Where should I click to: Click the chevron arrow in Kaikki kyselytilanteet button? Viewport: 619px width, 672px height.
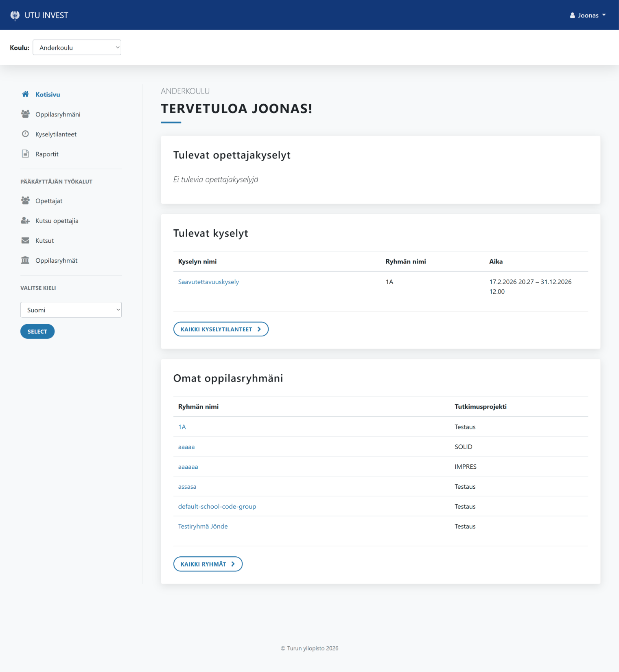coord(259,329)
